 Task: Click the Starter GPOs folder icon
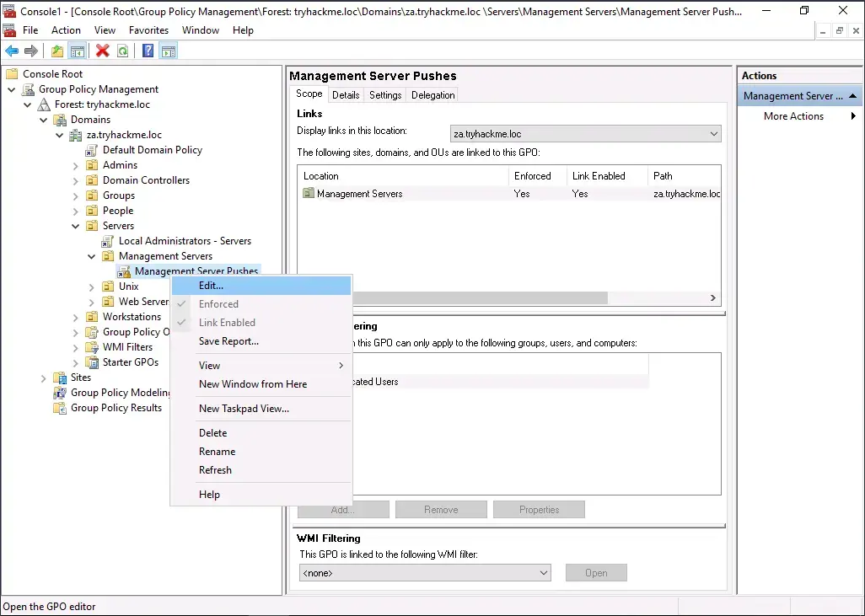92,362
